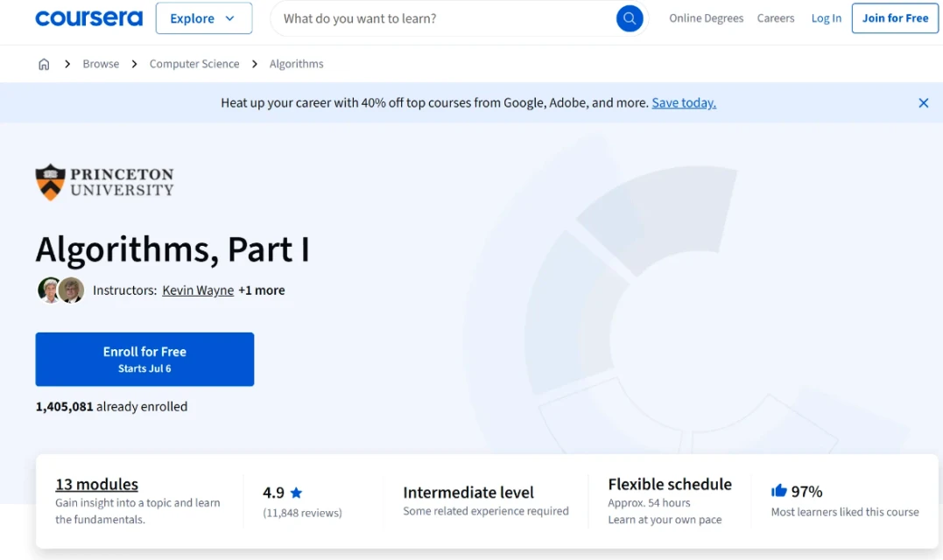Go to the home icon breadcrumb
Screen dimensions: 943x560
[x=44, y=64]
